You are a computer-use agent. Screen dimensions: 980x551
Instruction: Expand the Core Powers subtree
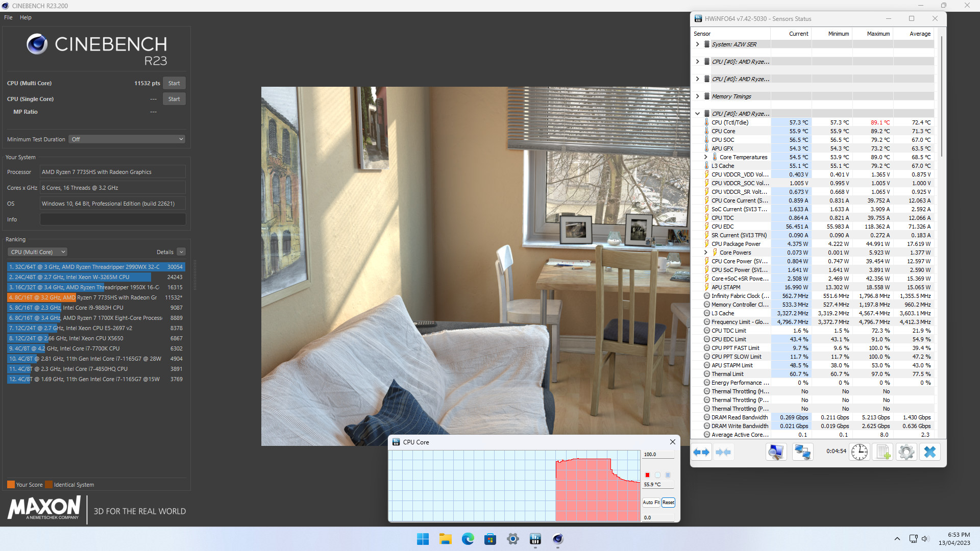coord(705,253)
